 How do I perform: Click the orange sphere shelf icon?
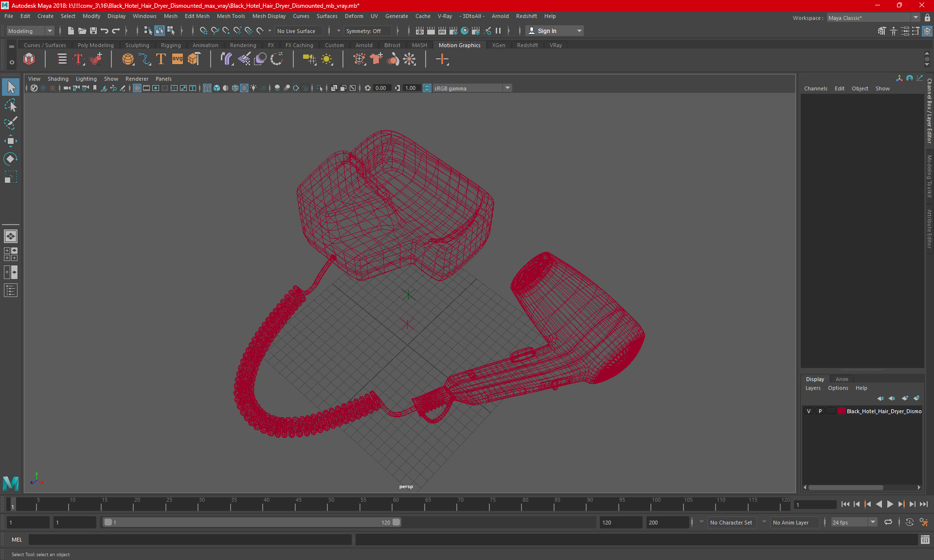coord(128,59)
